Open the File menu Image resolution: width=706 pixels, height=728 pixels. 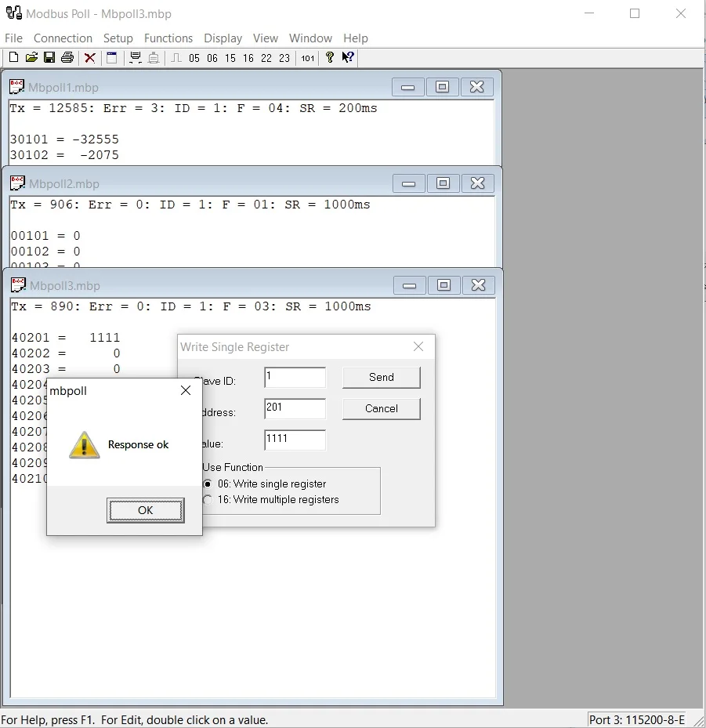[x=13, y=38]
